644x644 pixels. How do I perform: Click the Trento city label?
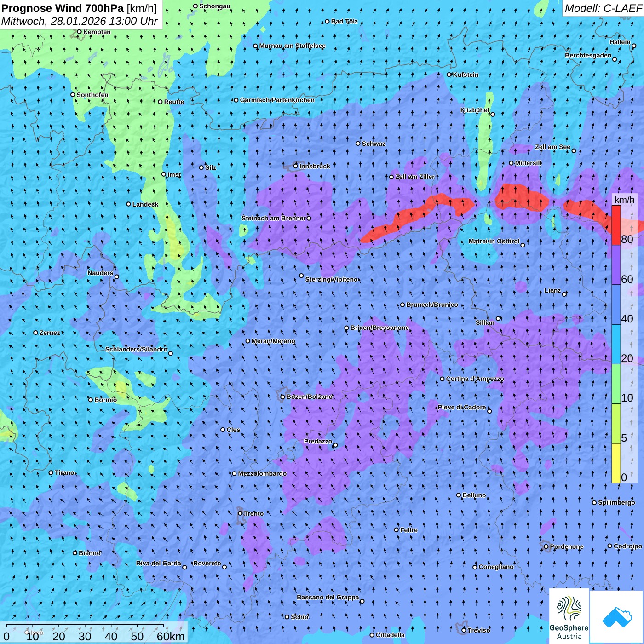click(x=254, y=513)
